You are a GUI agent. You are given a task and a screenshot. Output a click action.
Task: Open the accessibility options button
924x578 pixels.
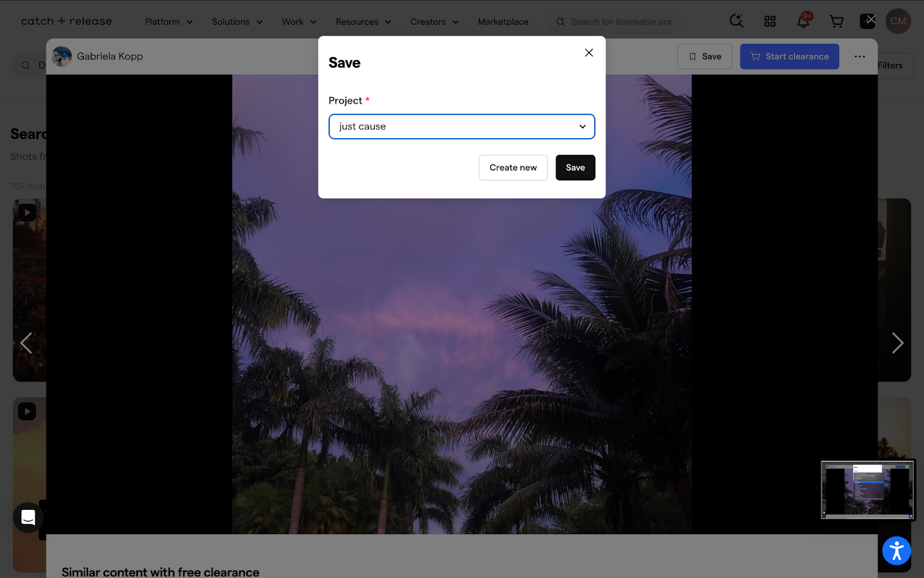point(896,551)
